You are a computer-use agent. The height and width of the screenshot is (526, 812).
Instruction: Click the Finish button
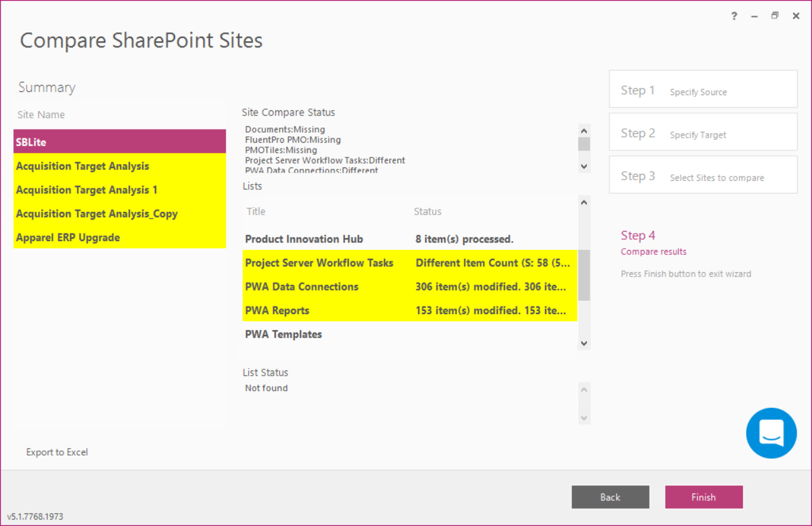[x=704, y=497]
